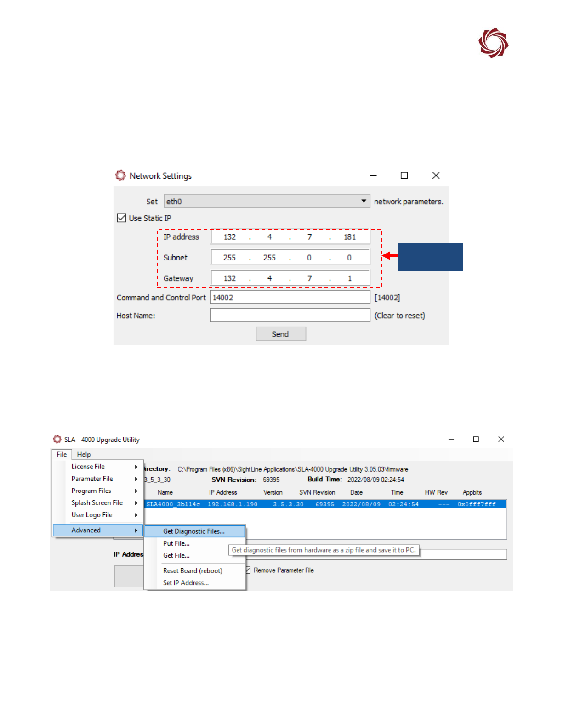Click the first octet of IP address
This screenshot has width=563, height=728.
(230, 237)
